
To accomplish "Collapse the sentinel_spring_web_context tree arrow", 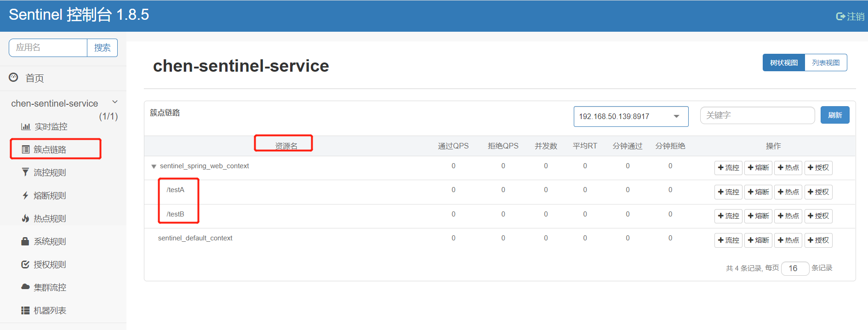I will click(x=154, y=166).
